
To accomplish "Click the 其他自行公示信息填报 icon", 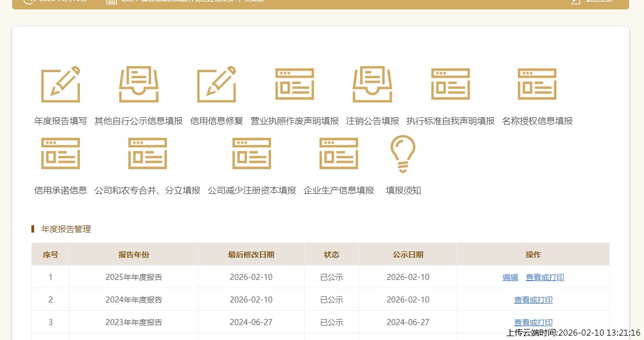I will coord(138,84).
